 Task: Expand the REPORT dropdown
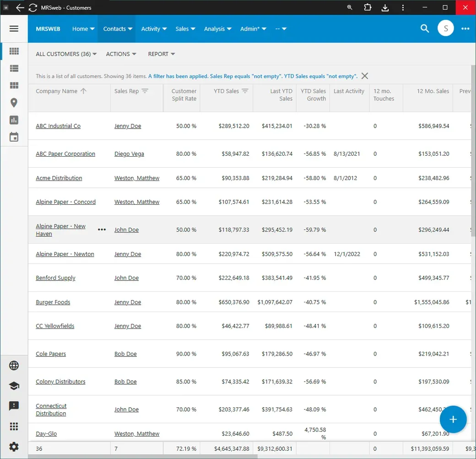(x=162, y=54)
